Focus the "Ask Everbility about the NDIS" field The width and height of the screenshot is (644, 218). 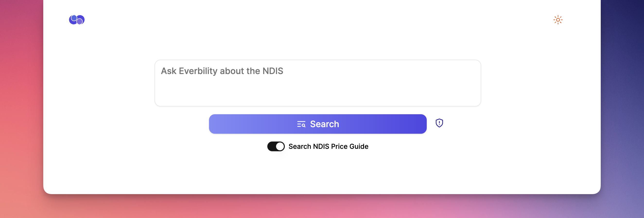click(x=318, y=83)
